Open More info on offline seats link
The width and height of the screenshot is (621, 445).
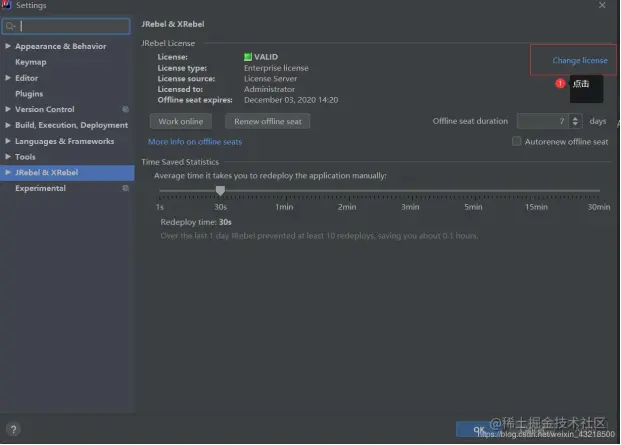[194, 141]
